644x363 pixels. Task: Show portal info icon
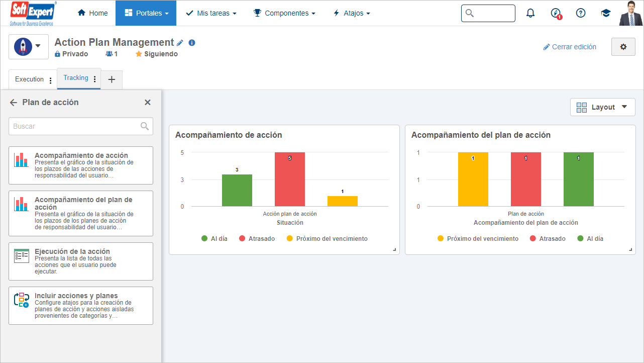(x=192, y=43)
